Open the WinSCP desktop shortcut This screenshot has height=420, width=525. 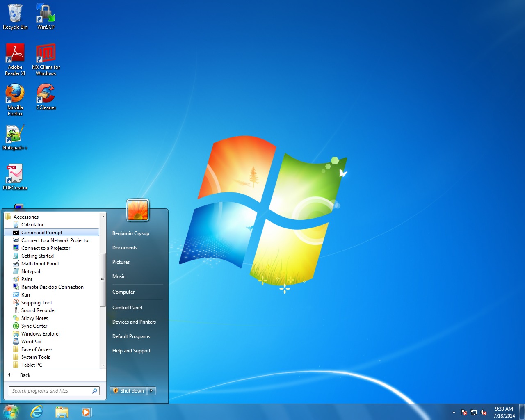coord(46,16)
